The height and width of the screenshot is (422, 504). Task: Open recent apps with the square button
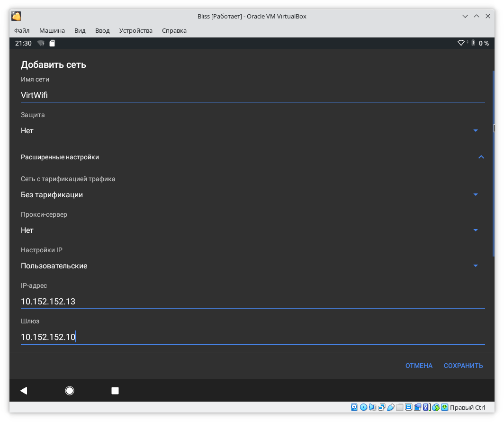point(115,391)
